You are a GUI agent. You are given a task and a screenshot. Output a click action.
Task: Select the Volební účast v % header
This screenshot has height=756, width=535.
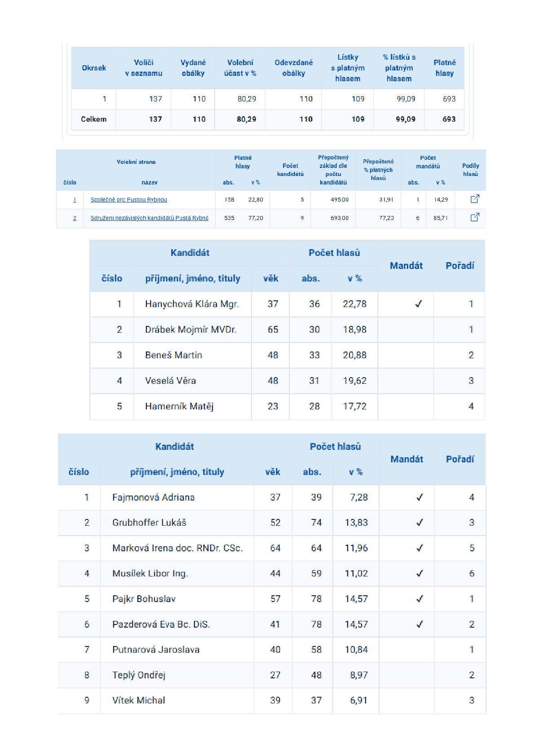[x=240, y=68]
